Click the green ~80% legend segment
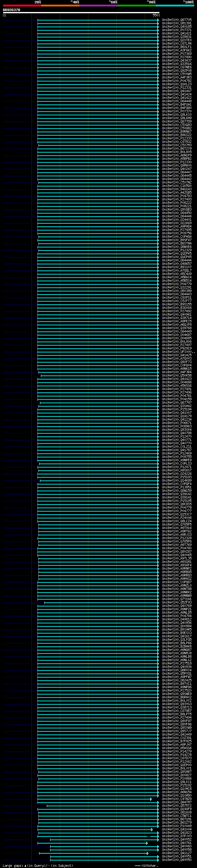 [x=137, y=6]
